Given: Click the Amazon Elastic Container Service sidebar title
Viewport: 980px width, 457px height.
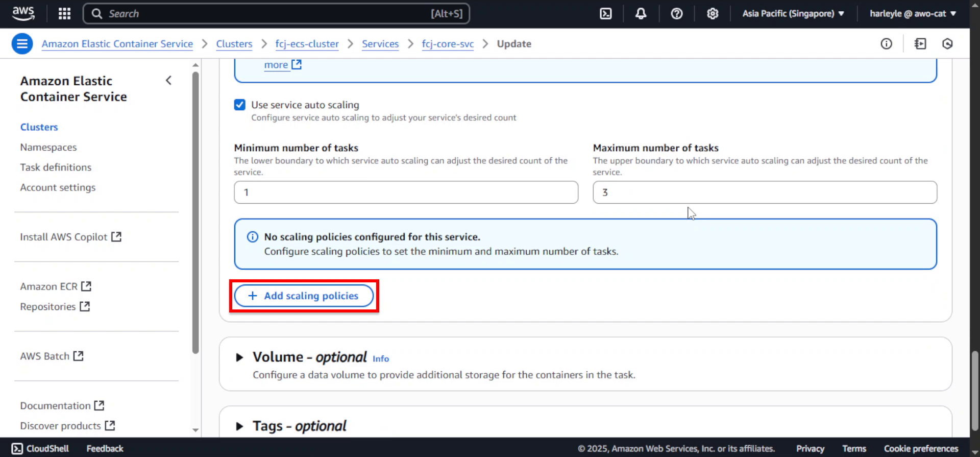Looking at the screenshot, I should tap(73, 89).
